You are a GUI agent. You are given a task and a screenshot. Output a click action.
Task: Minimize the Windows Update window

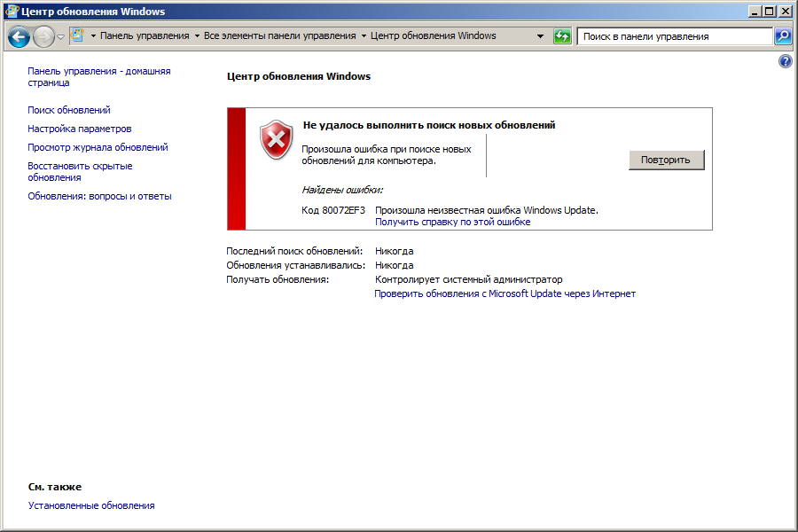click(755, 11)
